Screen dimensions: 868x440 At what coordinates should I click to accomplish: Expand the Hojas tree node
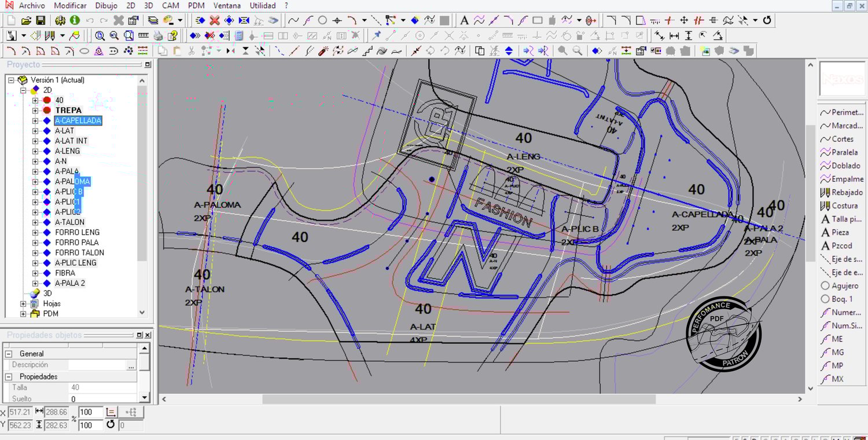click(x=24, y=304)
